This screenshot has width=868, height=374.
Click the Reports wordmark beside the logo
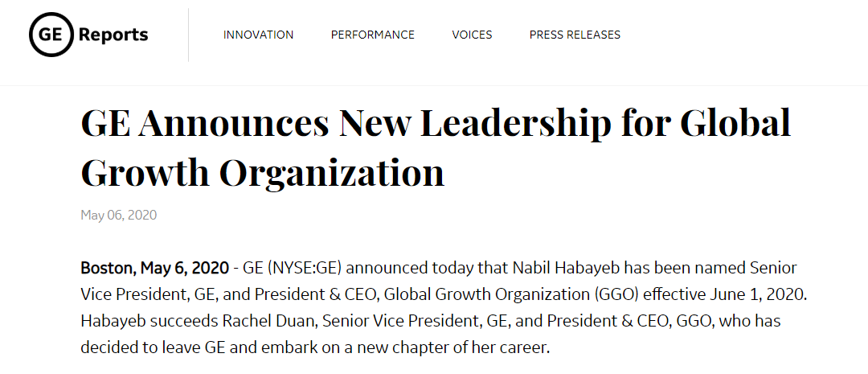[x=113, y=35]
